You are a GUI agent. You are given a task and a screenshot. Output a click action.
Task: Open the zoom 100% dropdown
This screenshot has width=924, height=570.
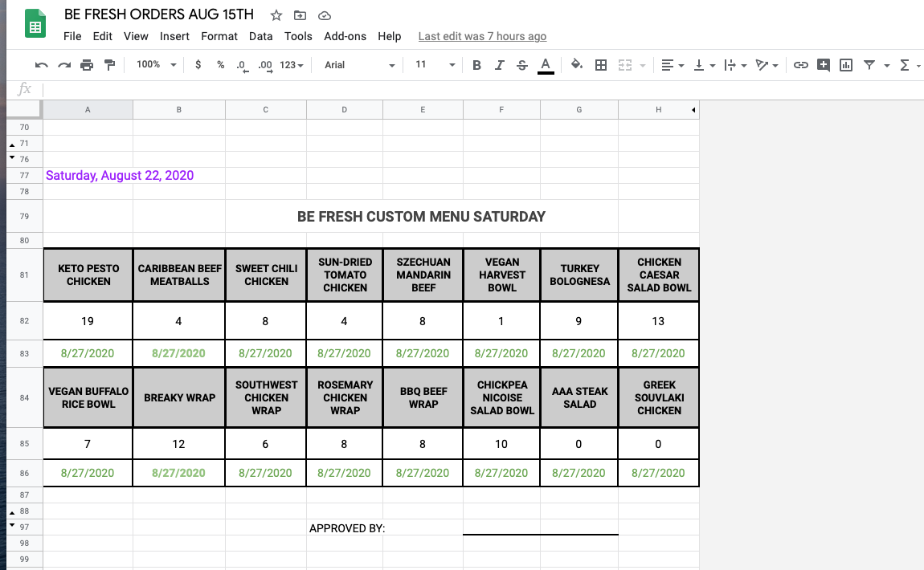click(156, 65)
